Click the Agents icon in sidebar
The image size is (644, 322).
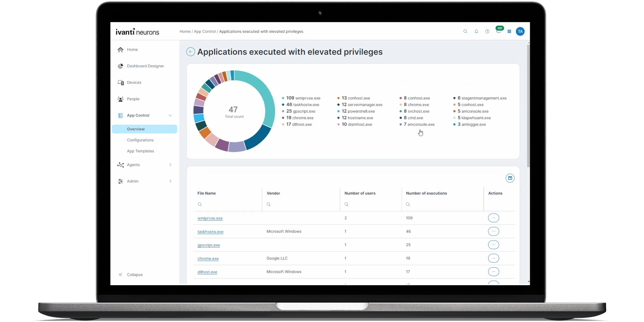(120, 165)
